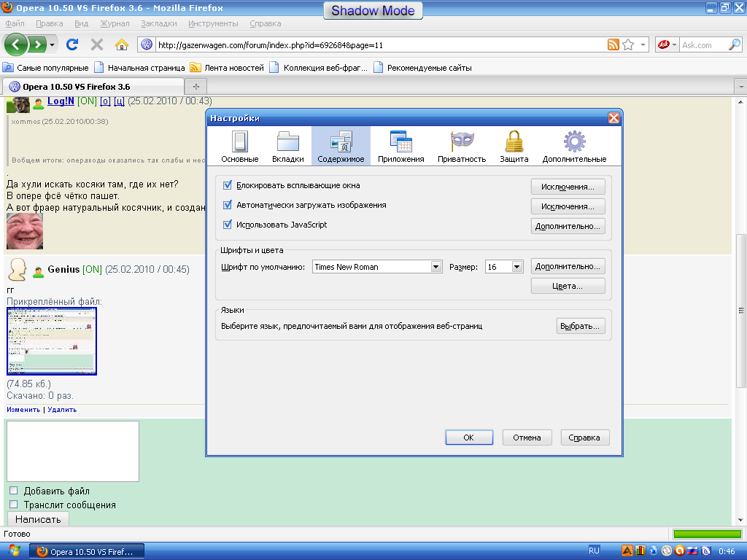Open the Правка menu

click(x=50, y=23)
